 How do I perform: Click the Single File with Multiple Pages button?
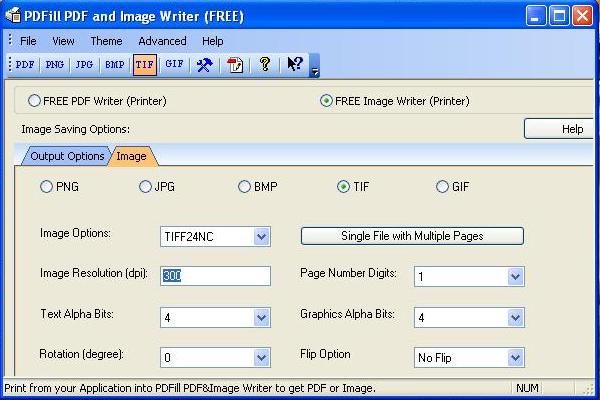(412, 236)
